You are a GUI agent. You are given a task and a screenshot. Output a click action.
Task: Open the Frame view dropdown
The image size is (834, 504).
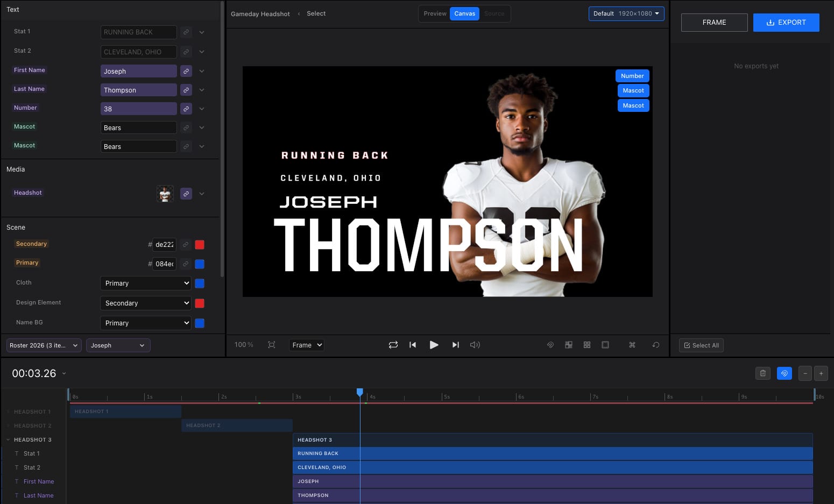pyautogui.click(x=307, y=345)
